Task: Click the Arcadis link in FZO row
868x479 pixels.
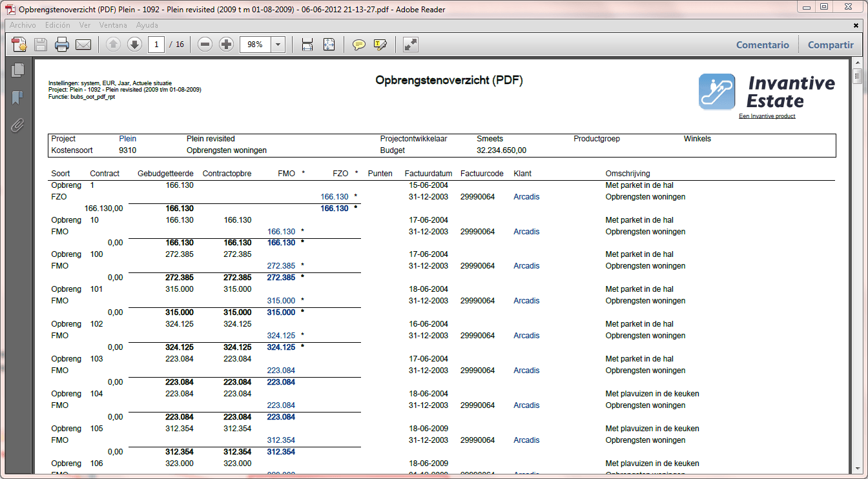Action: 526,197
